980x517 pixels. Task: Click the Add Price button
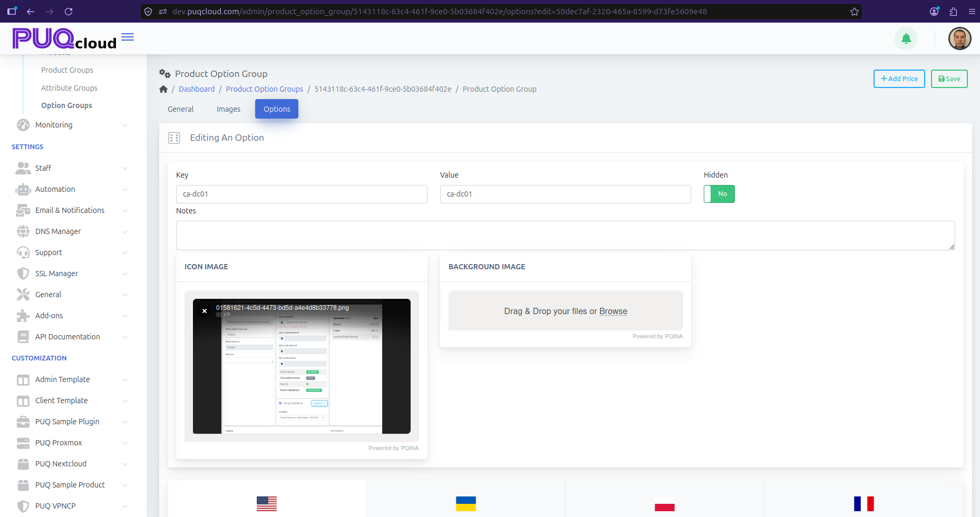tap(899, 79)
